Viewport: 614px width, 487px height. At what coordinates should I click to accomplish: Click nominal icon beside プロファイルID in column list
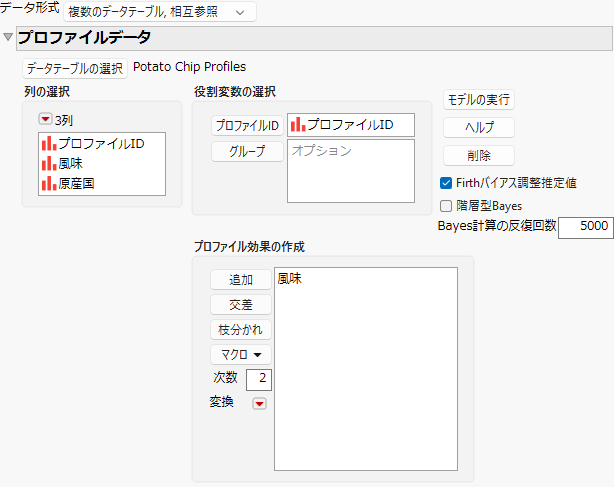49,143
